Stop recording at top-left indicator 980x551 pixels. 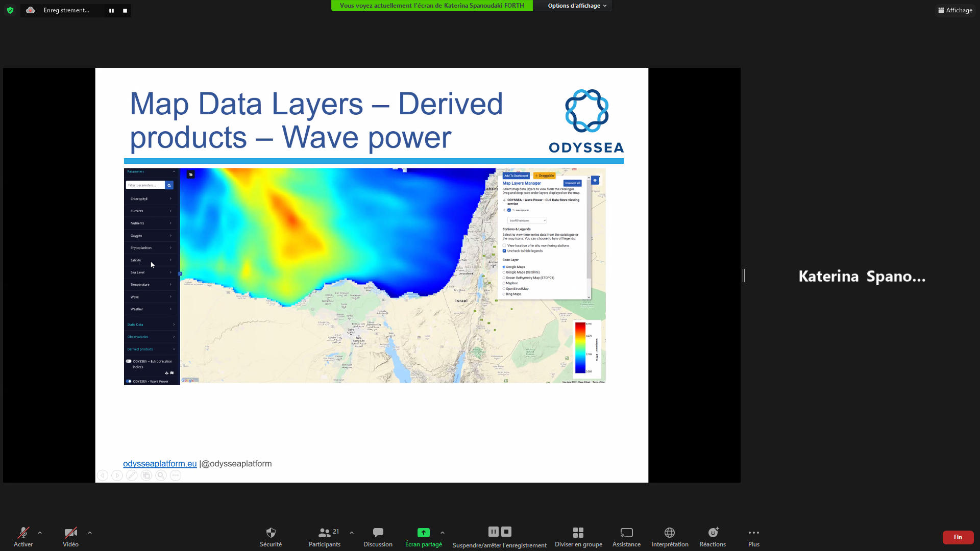point(125,11)
